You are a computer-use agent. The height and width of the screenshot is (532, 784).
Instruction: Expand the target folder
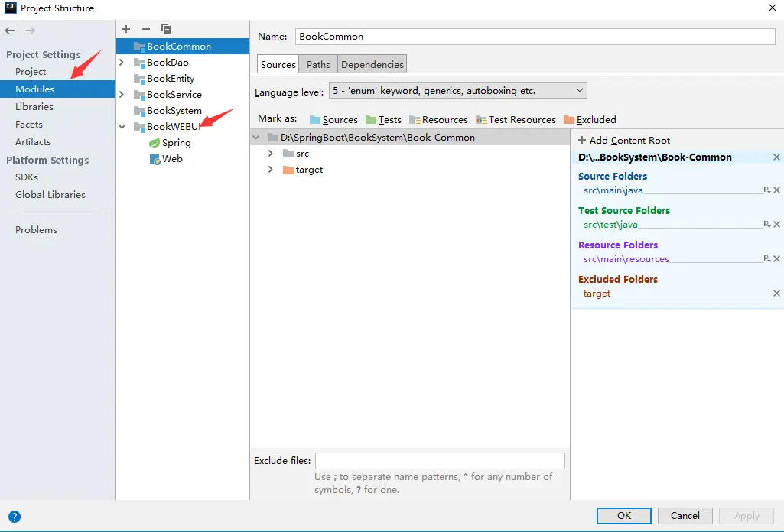pos(271,170)
